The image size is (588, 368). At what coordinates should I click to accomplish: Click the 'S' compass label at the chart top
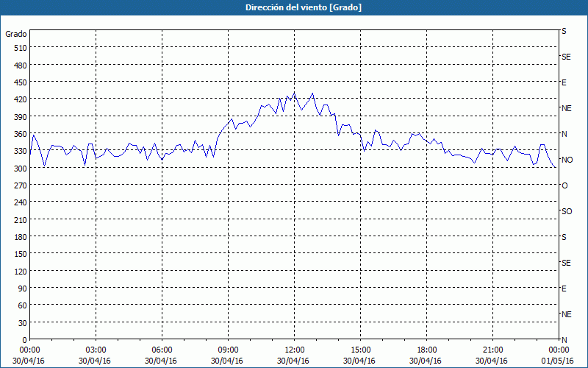point(564,31)
